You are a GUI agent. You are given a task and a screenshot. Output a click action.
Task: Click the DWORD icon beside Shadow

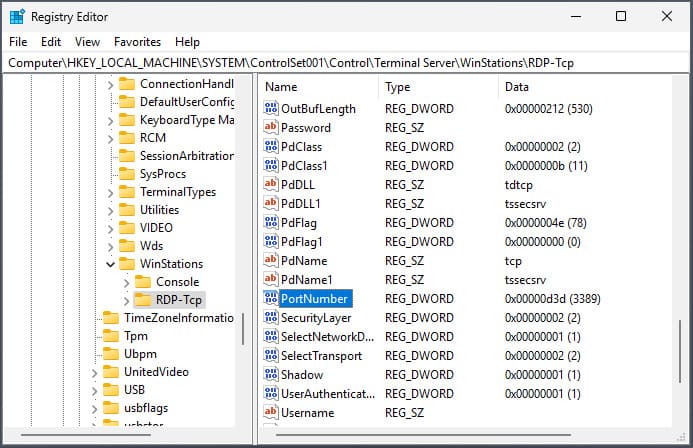pos(270,374)
